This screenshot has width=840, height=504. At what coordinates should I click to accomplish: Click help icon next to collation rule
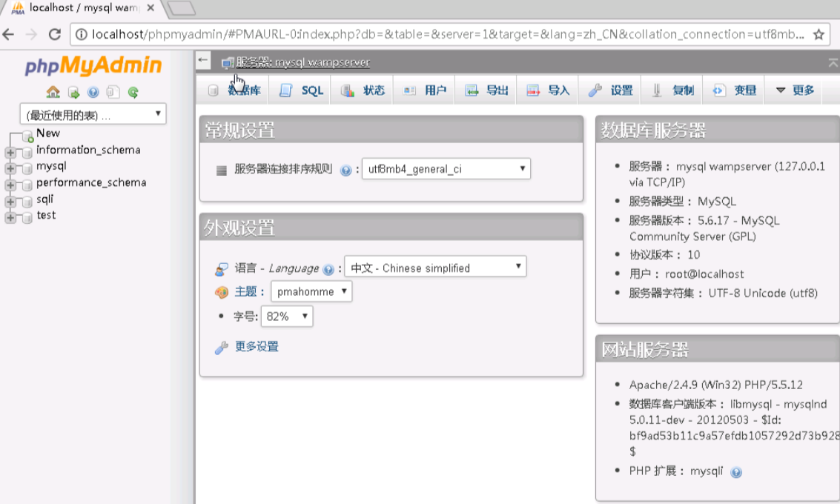[346, 170]
